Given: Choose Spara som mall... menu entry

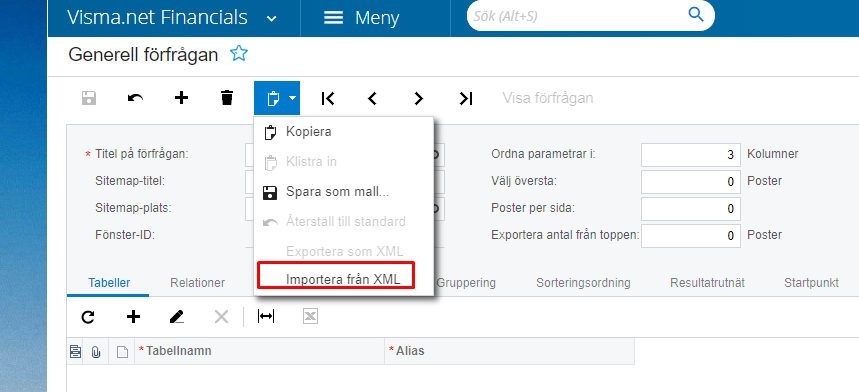Looking at the screenshot, I should pyautogui.click(x=344, y=192).
